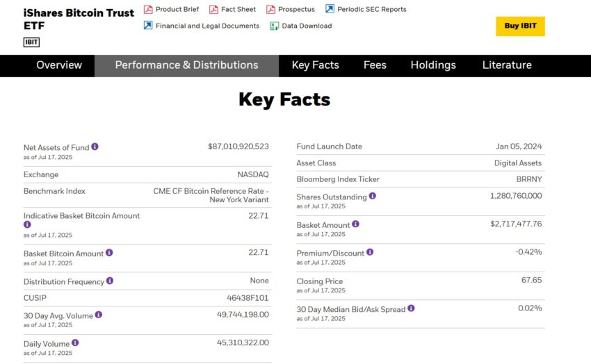Click fund launch date Jan 05, 2024
The width and height of the screenshot is (591, 364).
519,147
